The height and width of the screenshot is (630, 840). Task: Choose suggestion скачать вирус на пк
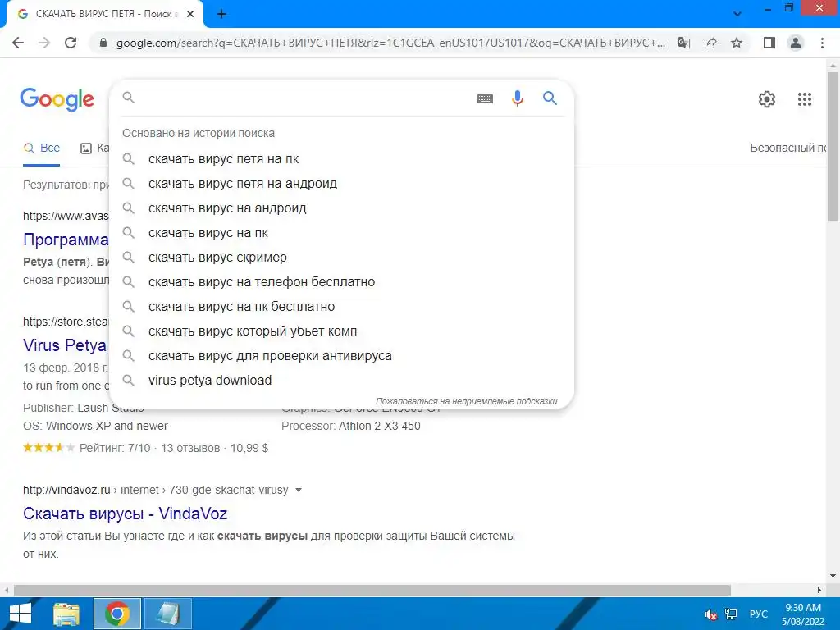[x=342, y=233]
